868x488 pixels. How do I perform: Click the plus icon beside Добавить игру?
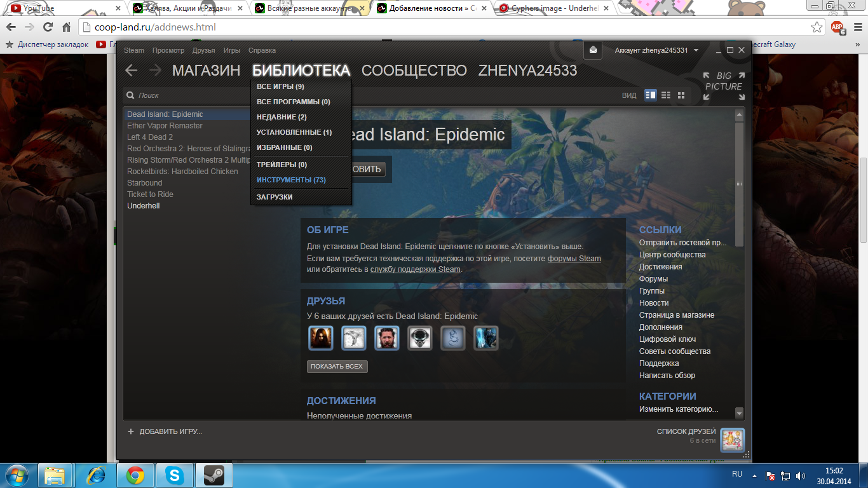click(131, 431)
